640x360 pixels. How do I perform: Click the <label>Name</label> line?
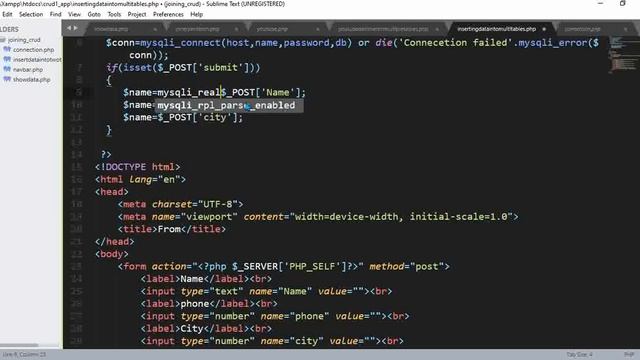tap(206, 279)
